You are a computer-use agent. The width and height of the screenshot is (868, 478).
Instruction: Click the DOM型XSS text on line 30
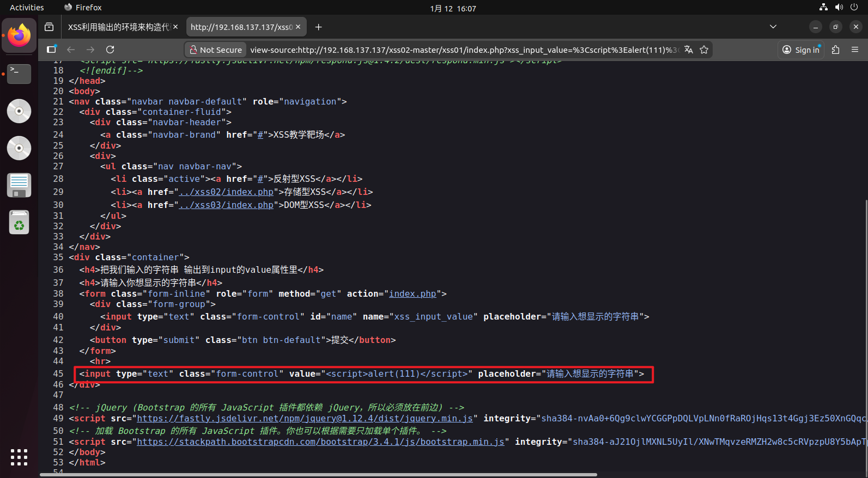(304, 205)
